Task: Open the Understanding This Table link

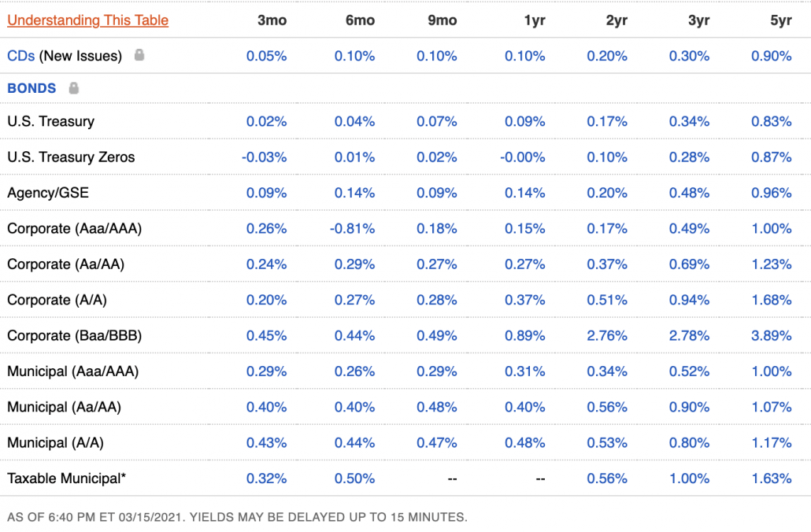Action: pos(88,20)
